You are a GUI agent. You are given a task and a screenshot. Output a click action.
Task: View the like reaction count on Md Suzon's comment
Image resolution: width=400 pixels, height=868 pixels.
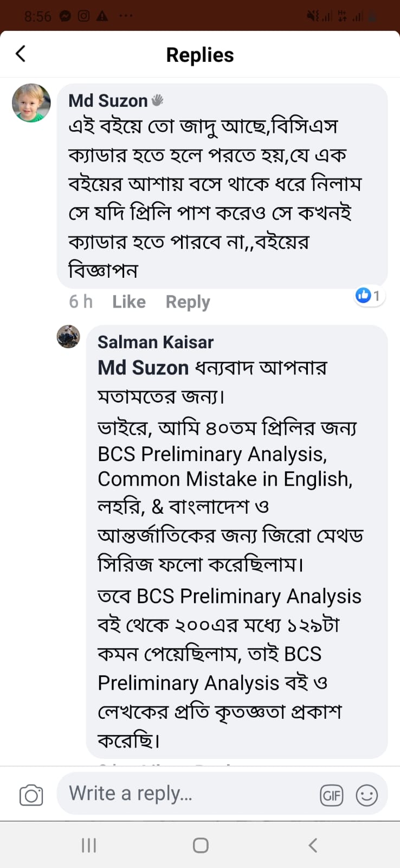(369, 296)
